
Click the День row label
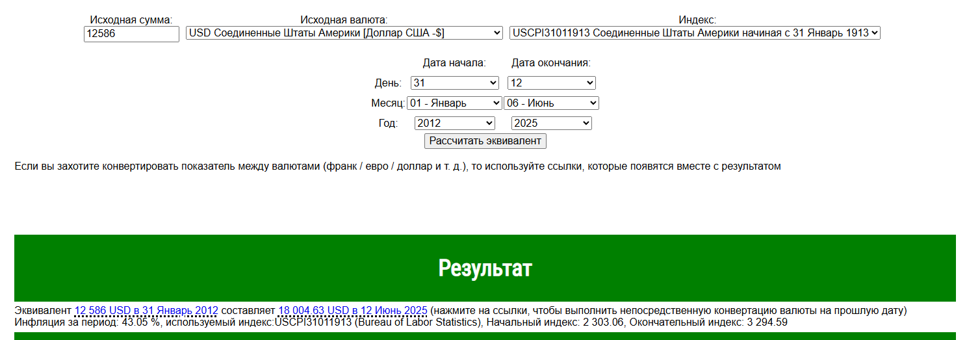tap(388, 83)
